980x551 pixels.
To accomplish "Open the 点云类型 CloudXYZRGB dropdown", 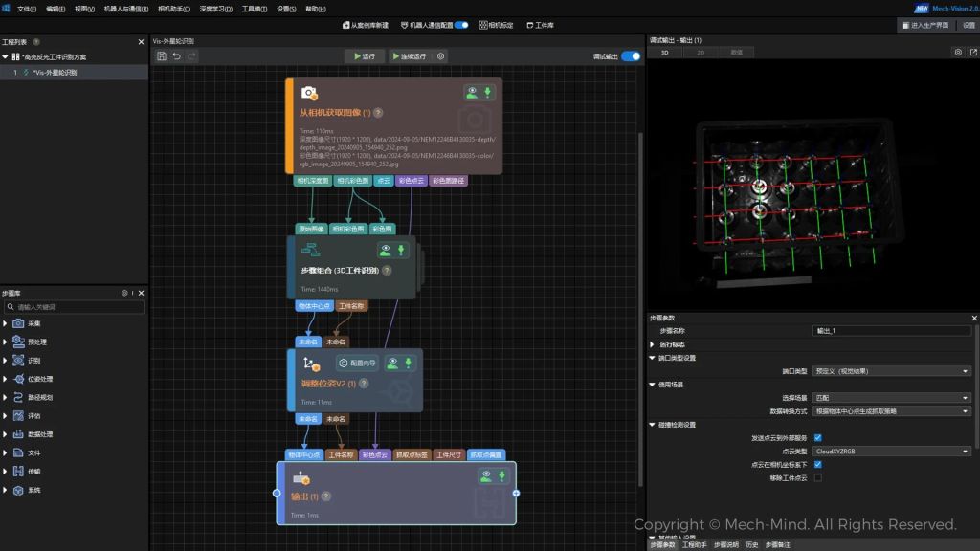I will [891, 451].
